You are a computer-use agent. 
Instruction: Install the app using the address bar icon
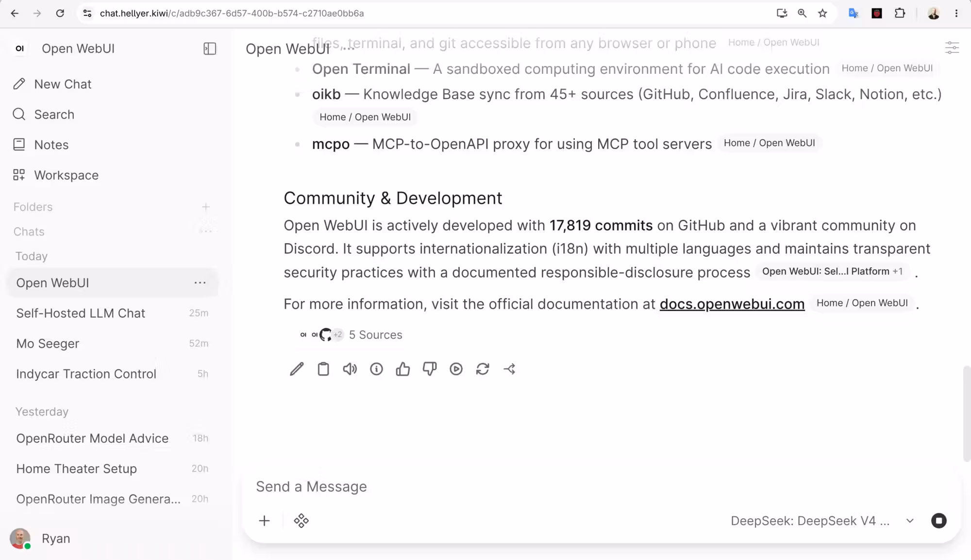click(782, 14)
